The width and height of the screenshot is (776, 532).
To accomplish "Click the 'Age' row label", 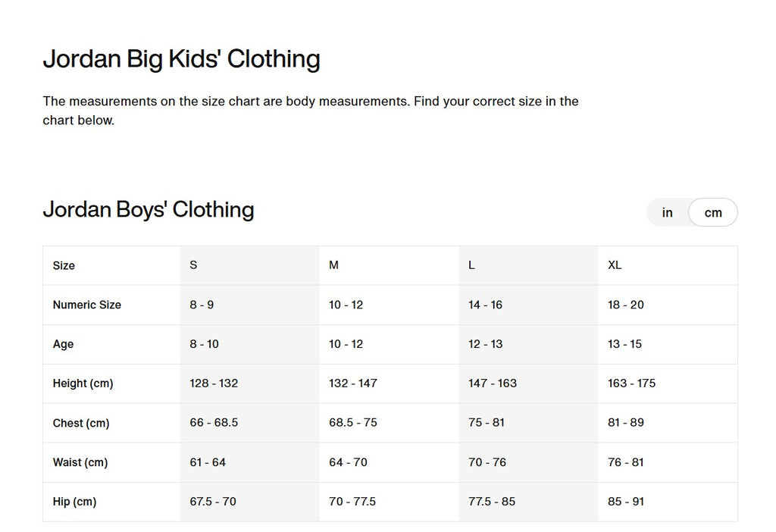I will point(64,344).
